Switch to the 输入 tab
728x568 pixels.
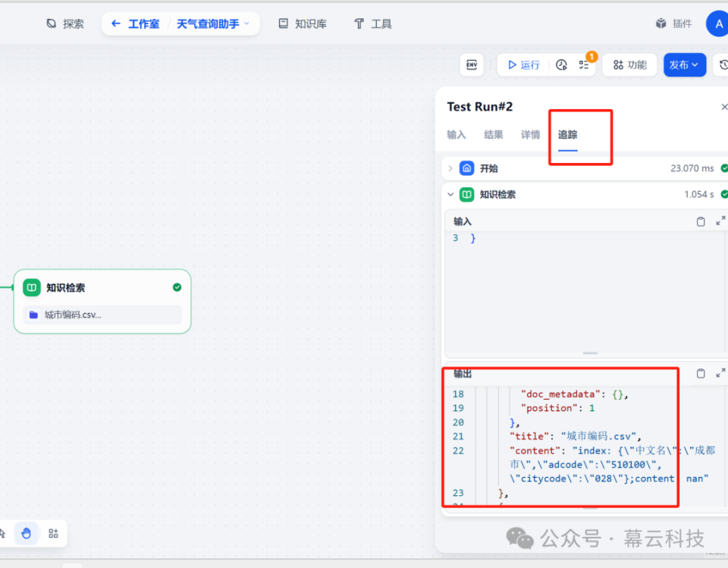[x=456, y=135]
